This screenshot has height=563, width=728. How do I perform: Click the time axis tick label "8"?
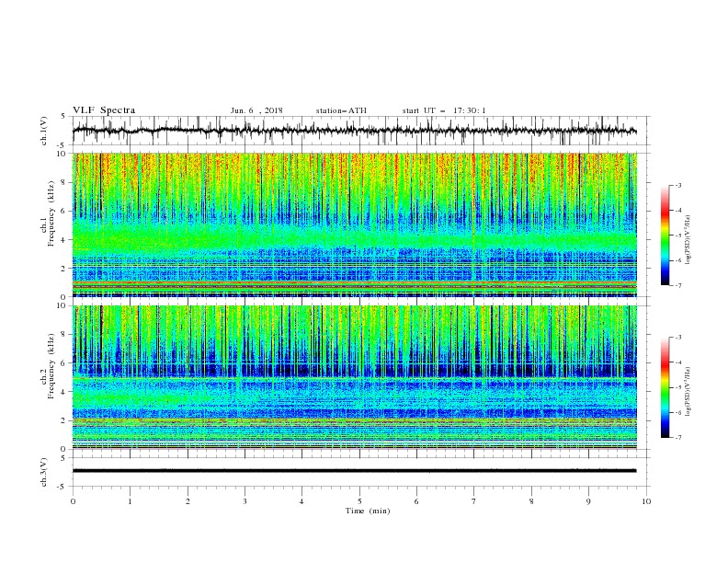[531, 501]
